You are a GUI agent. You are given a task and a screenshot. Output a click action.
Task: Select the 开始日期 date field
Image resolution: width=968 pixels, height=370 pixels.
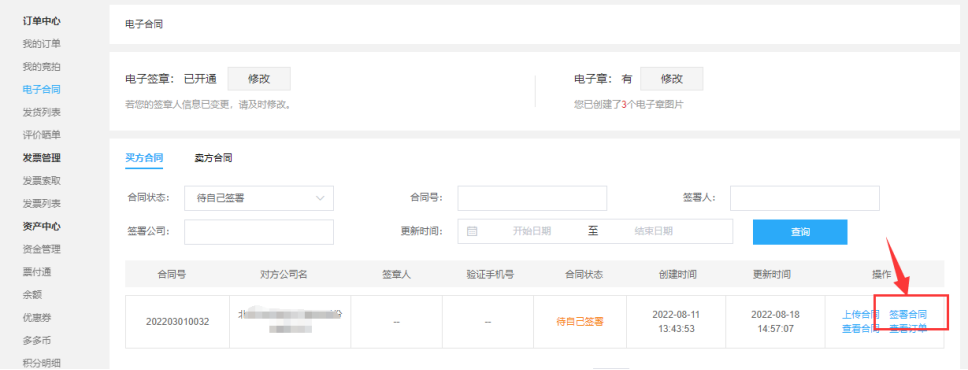(x=532, y=232)
